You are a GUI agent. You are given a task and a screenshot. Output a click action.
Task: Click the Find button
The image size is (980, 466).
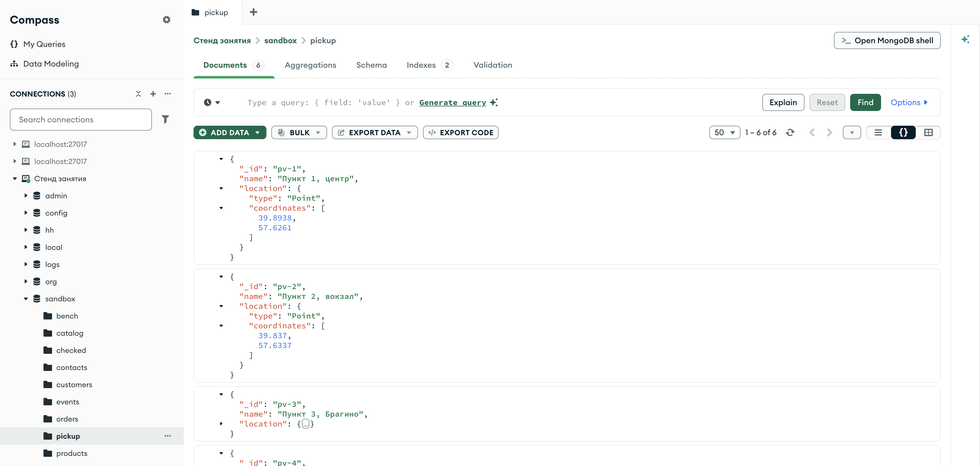(865, 102)
